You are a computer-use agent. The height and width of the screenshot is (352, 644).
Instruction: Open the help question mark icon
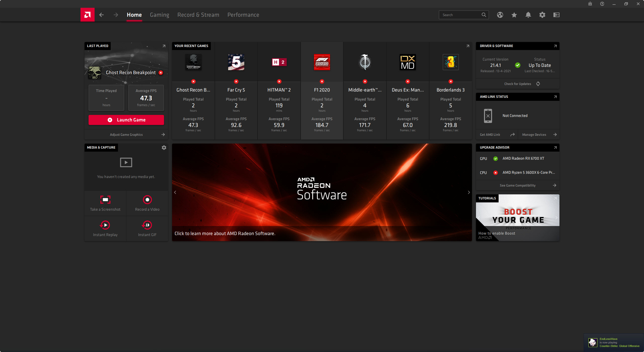point(602,4)
